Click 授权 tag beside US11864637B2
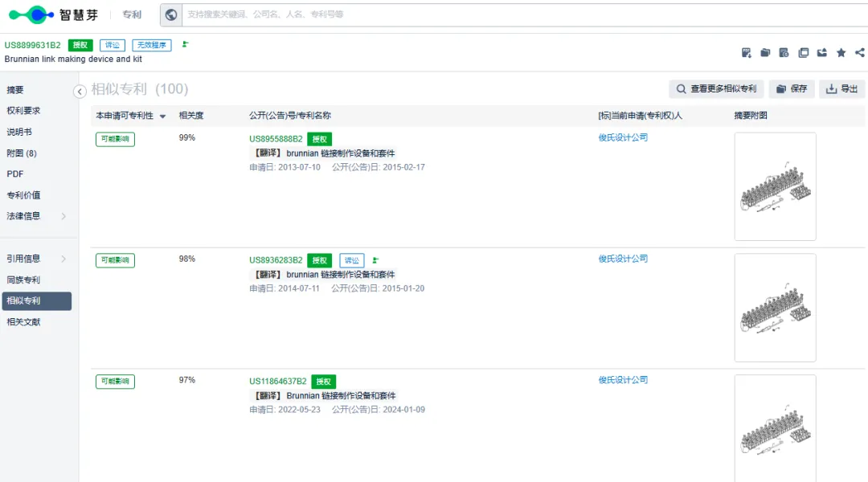The width and height of the screenshot is (868, 482). coord(323,382)
